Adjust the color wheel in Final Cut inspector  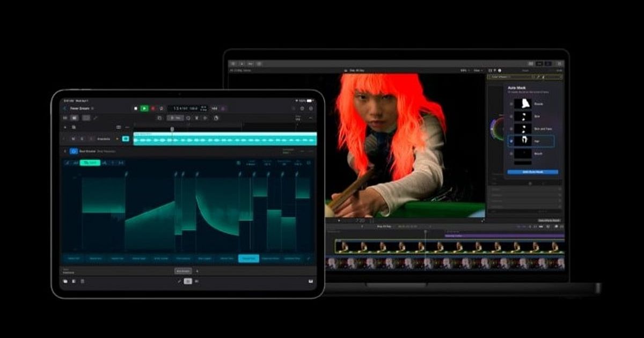497,129
